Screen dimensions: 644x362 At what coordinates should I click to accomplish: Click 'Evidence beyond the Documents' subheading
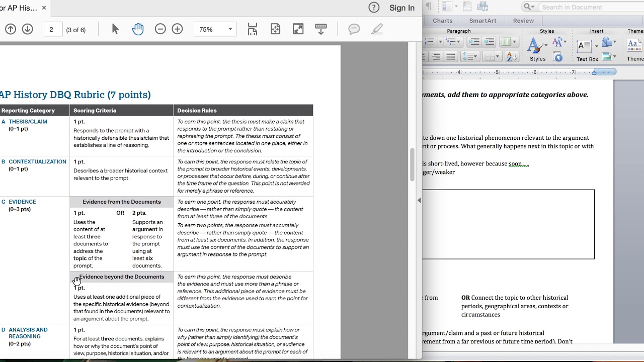point(122,277)
